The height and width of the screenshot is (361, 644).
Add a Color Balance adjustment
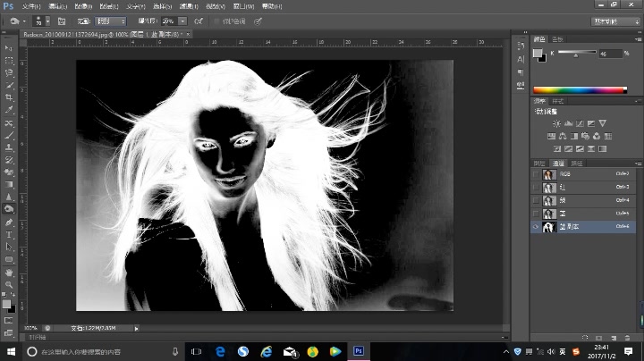tap(563, 136)
